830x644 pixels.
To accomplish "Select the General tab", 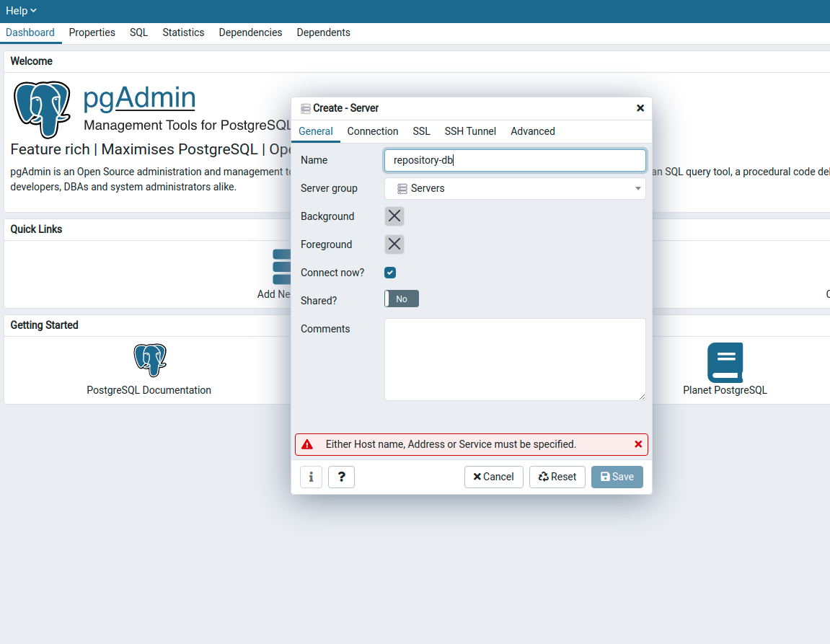I will tap(315, 131).
